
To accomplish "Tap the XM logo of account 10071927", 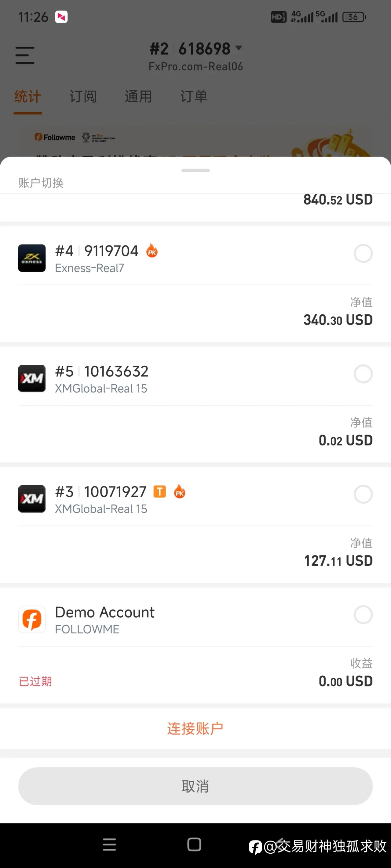I will pos(32,499).
